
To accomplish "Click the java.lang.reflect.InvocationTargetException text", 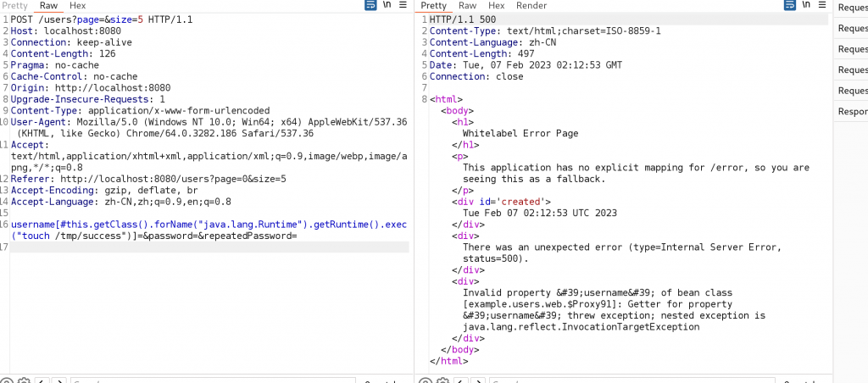I will click(x=581, y=326).
